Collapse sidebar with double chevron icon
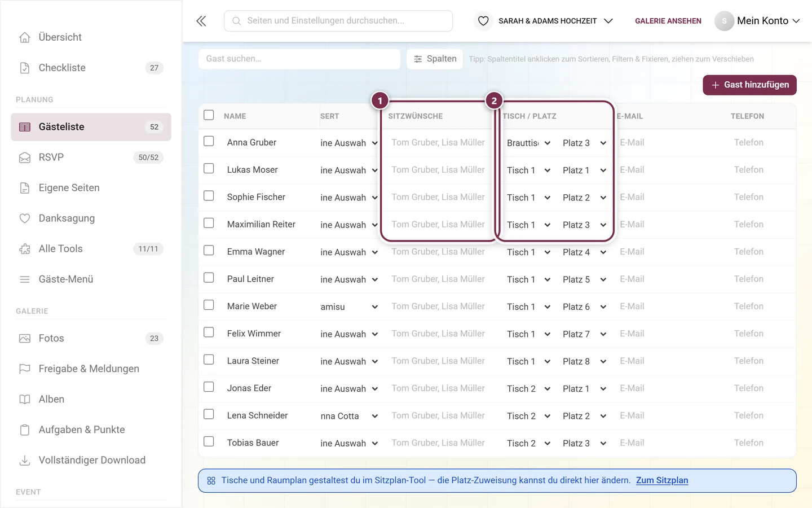812x508 pixels. 201,21
